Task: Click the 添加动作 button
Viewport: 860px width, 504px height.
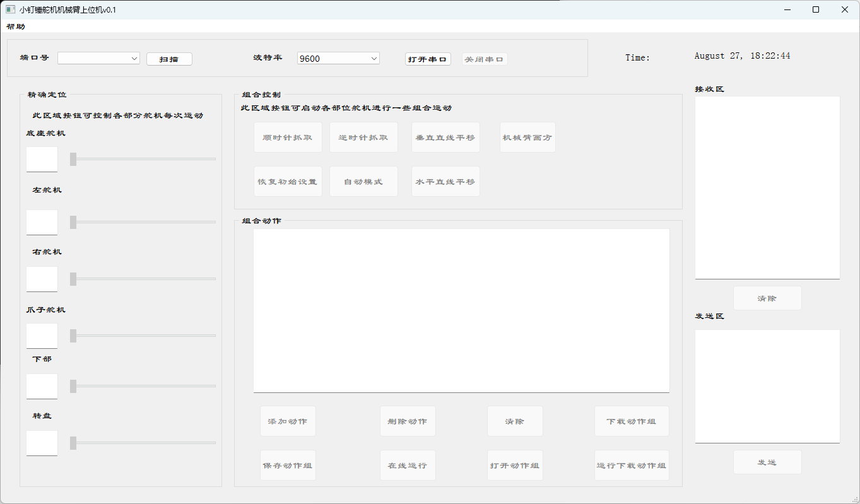Action: pyautogui.click(x=288, y=421)
